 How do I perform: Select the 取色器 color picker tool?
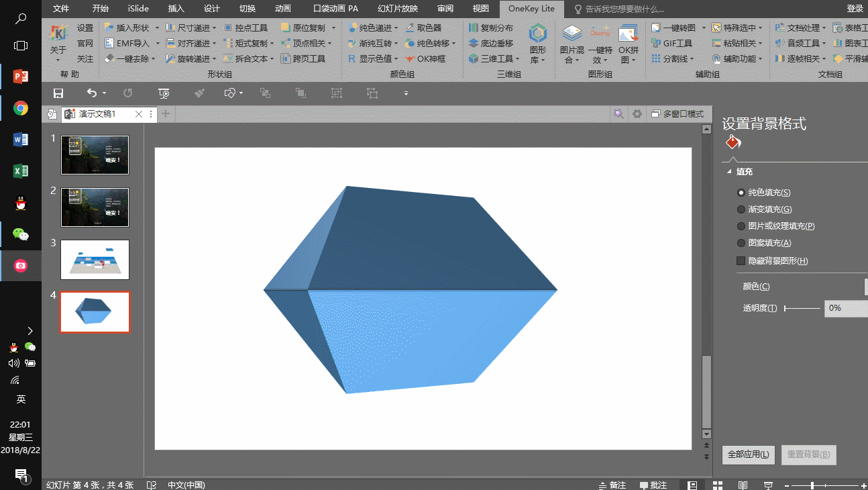[x=424, y=28]
